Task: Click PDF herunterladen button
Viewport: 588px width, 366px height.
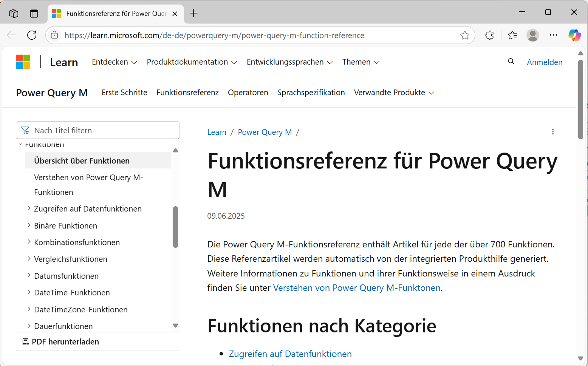Action: (x=61, y=342)
